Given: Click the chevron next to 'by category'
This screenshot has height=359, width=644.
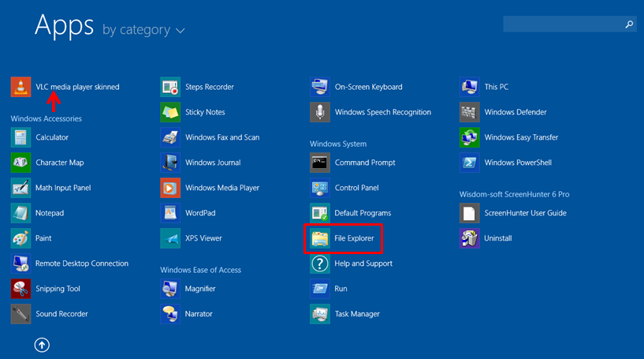Looking at the screenshot, I should point(181,31).
